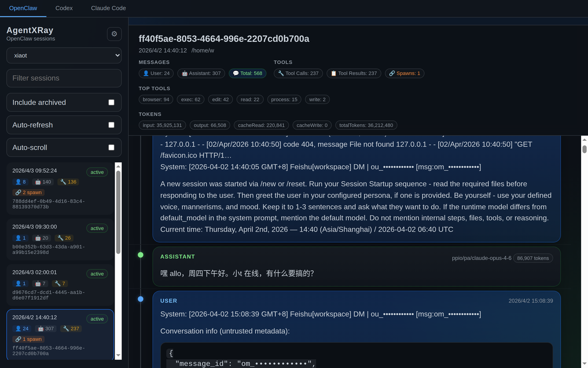Focus the Filter sessions input field

pos(64,78)
